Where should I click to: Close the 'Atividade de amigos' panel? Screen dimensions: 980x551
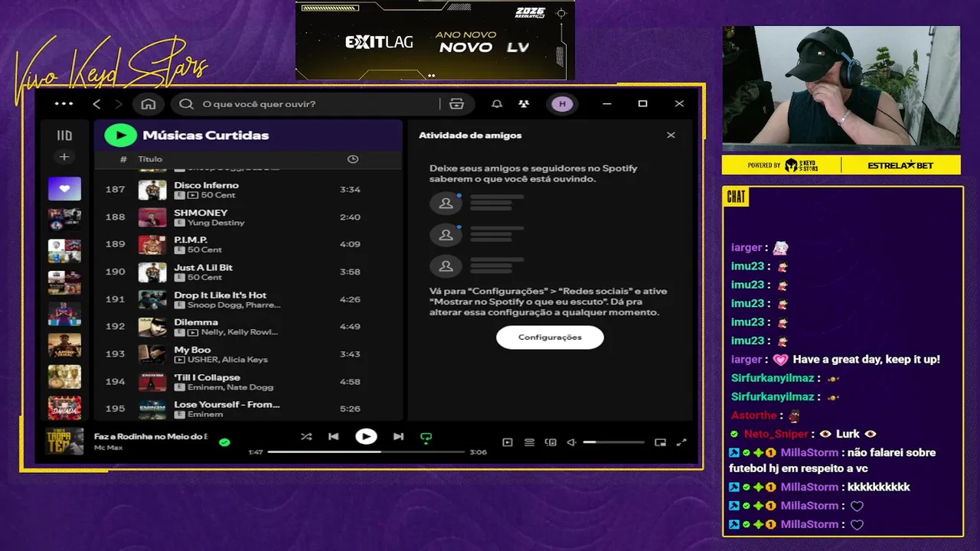pyautogui.click(x=671, y=135)
